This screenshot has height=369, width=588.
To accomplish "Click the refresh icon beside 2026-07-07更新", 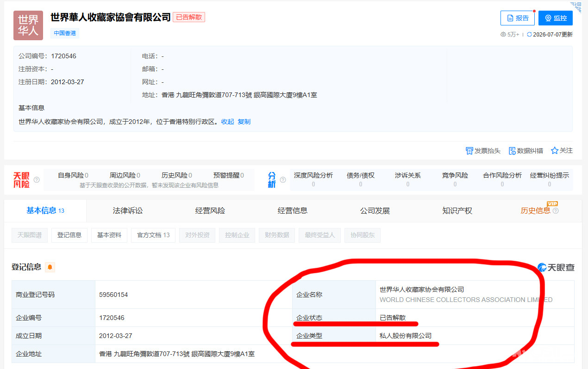I will (529, 35).
